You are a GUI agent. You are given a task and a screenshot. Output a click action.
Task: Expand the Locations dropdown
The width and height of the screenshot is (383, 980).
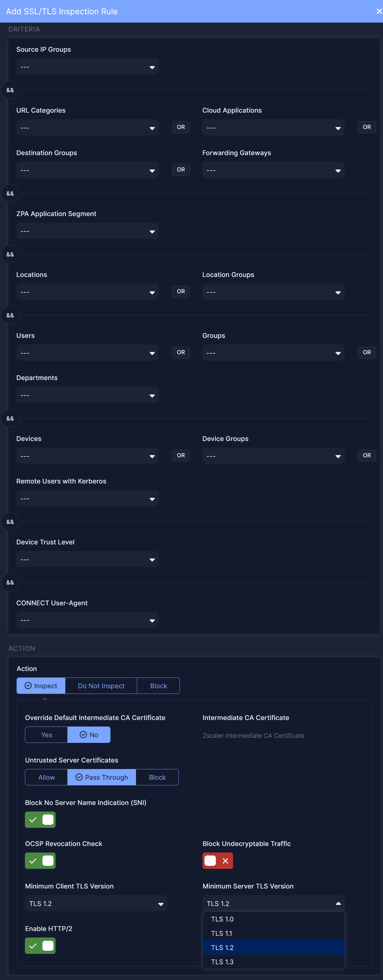(x=87, y=292)
